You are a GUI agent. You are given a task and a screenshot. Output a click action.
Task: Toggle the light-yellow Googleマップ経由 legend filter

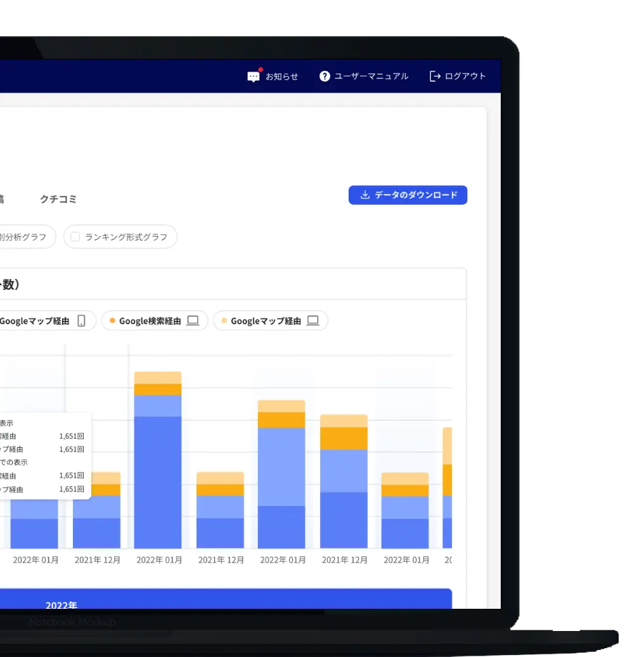[270, 321]
